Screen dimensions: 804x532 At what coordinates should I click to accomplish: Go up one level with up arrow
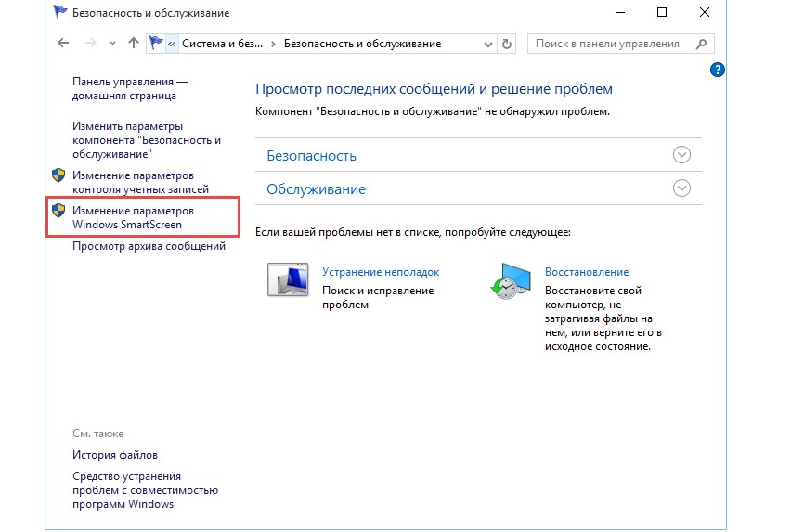pos(133,44)
